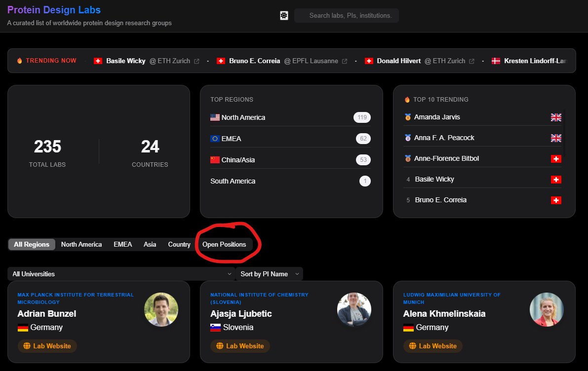Switch to North America filter tab
Viewport: 588px width, 371px height.
pos(81,244)
